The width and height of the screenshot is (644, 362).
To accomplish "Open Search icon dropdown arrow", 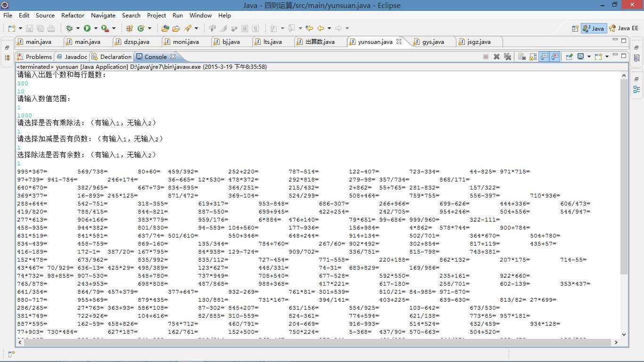I will coord(196,28).
